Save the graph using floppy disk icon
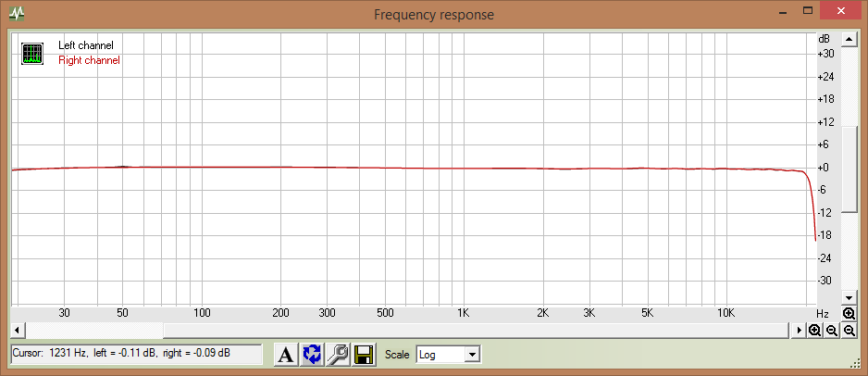Image resolution: width=868 pixels, height=376 pixels. point(364,354)
